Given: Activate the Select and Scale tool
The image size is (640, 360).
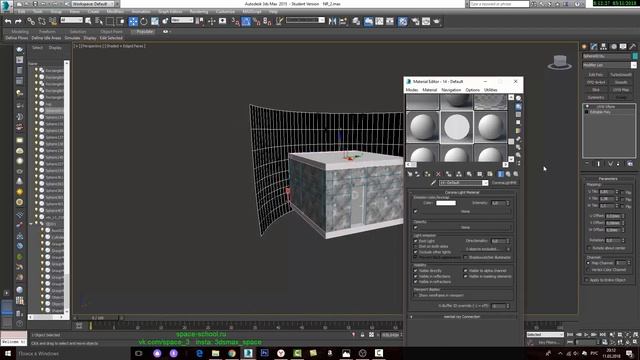Looking at the screenshot, I should [x=155, y=21].
